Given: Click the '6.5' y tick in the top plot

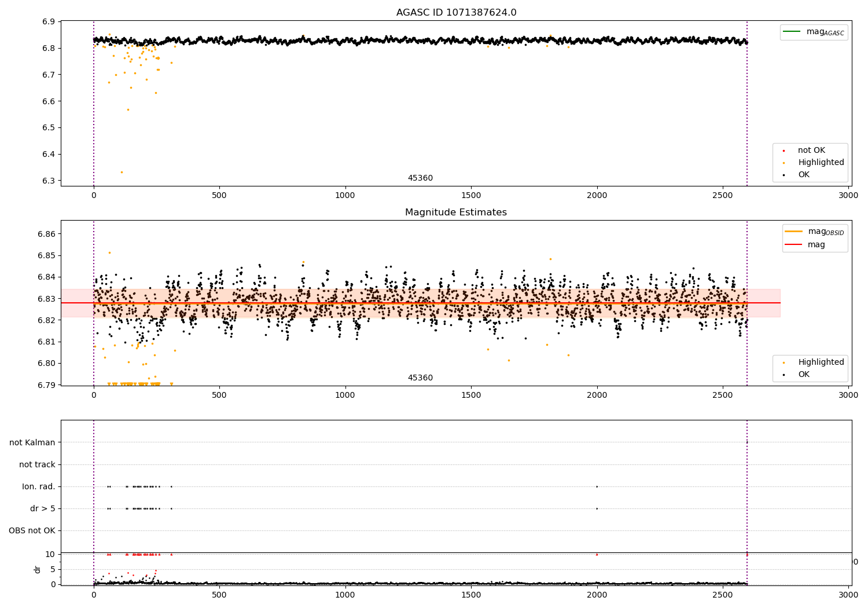Looking at the screenshot, I should [x=50, y=127].
